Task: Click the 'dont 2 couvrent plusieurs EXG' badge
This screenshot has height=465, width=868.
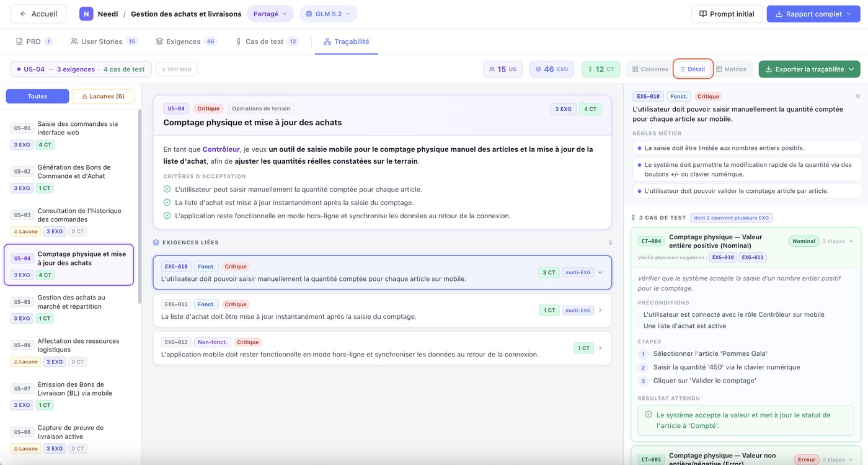Action: 731,218
